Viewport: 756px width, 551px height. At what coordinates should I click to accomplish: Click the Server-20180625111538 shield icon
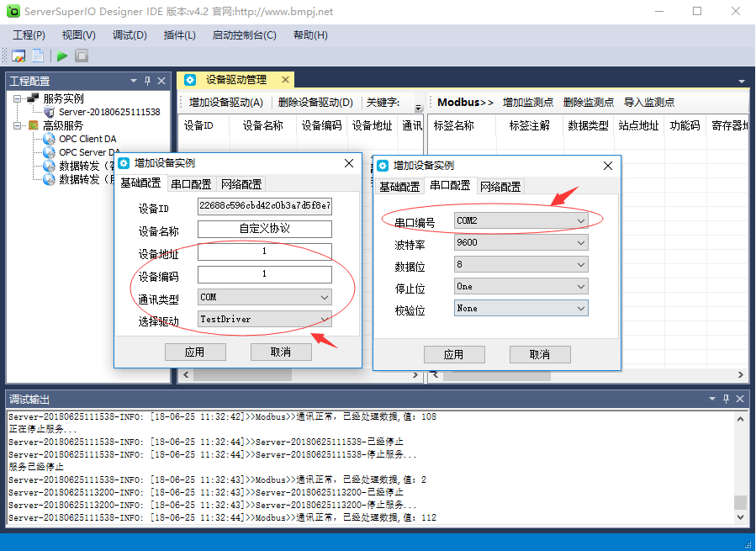pos(49,112)
